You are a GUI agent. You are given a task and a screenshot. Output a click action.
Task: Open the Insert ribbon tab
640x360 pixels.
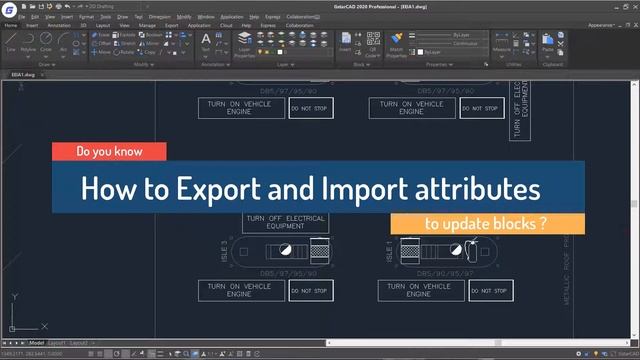32,25
